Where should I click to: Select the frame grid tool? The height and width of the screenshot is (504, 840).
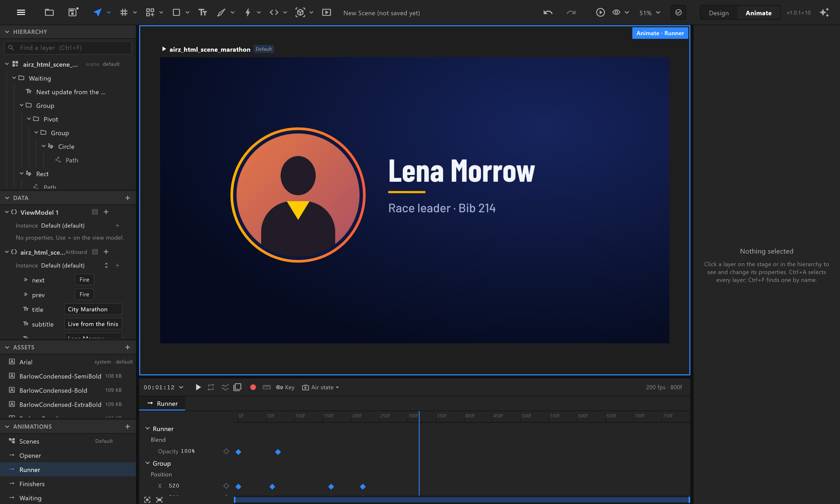pos(124,13)
